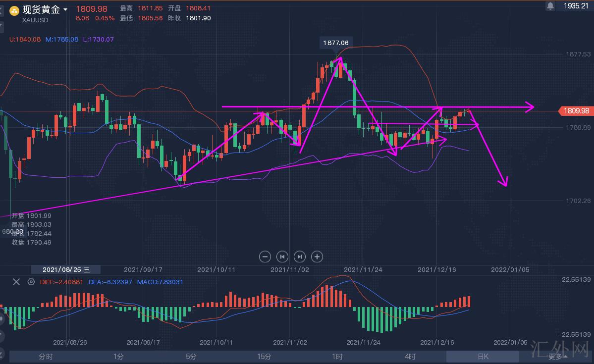Select the 1时 hourly timeframe
This screenshot has width=594, height=364.
tap(337, 357)
